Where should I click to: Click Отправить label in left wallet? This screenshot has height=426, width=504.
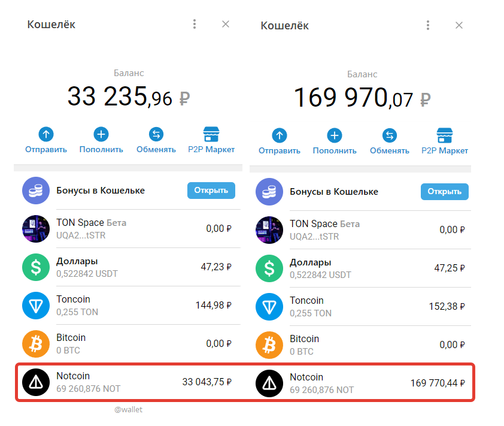(x=46, y=150)
